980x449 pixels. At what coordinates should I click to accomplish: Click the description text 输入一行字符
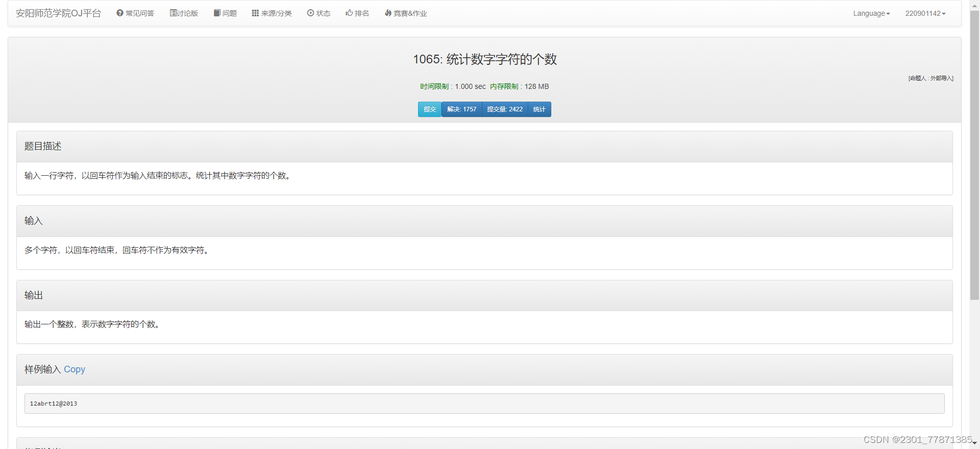49,176
